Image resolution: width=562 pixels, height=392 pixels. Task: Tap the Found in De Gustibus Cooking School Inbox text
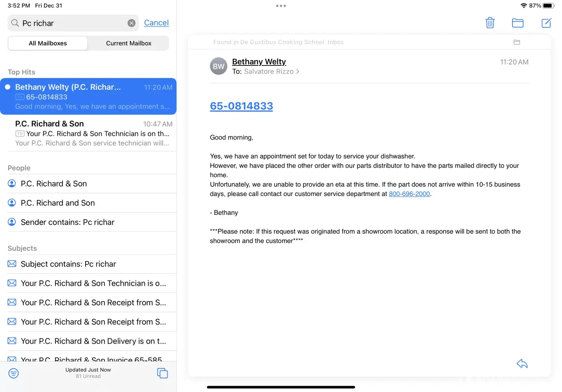coord(278,42)
